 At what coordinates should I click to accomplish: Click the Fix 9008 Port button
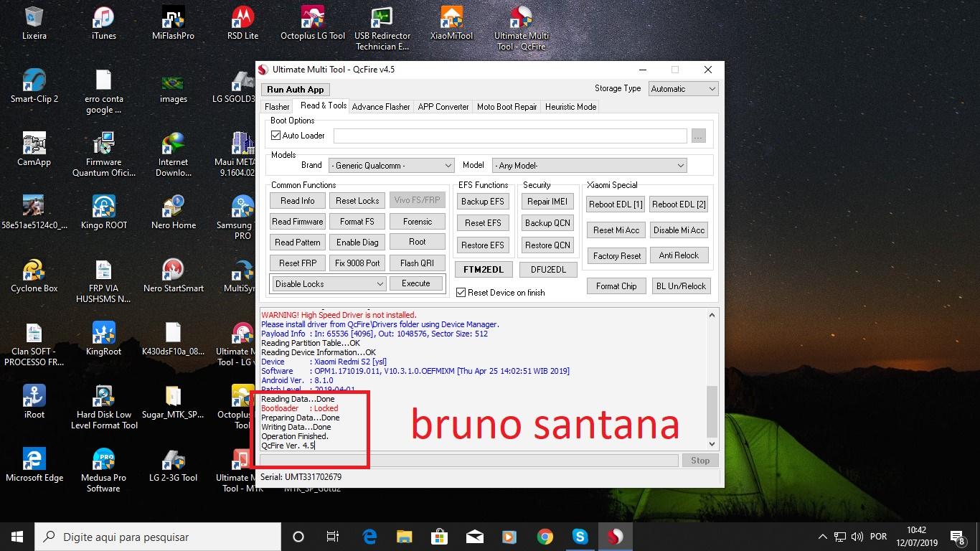(x=357, y=263)
